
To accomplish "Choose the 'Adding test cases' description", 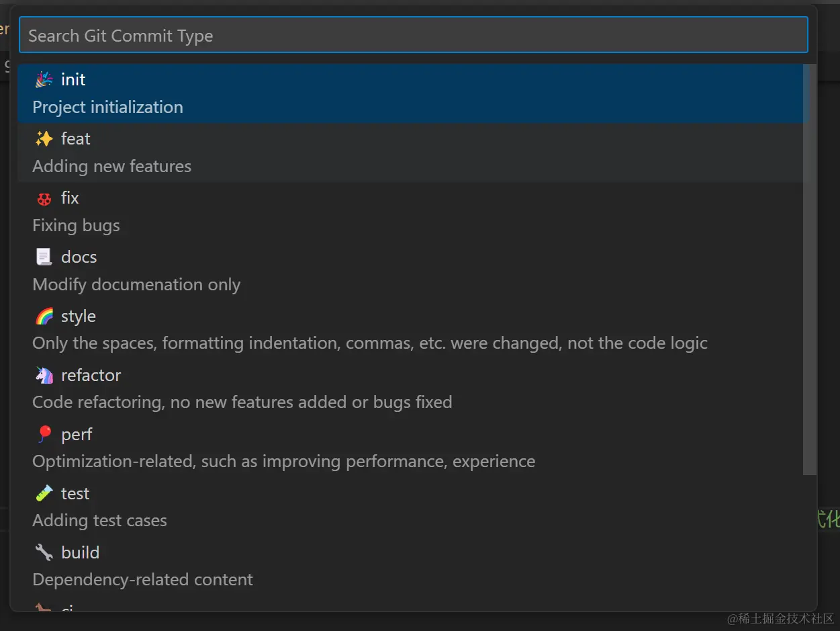I will pyautogui.click(x=100, y=521).
